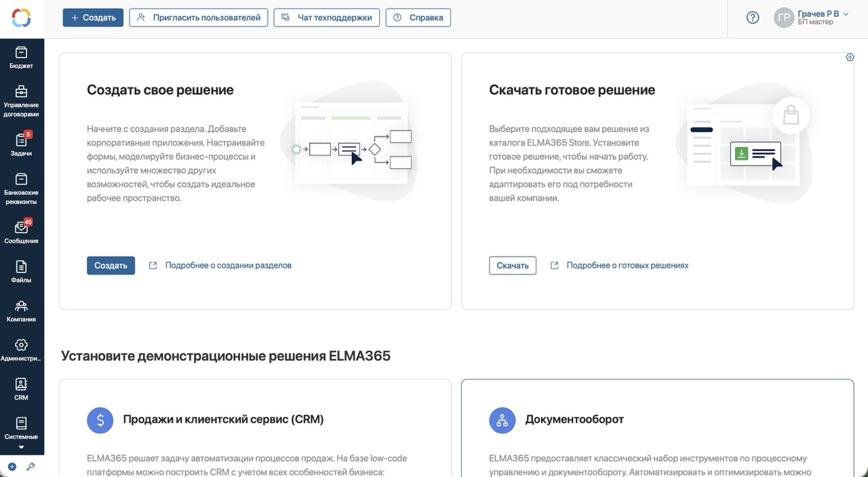Open Справка from top bar
868x477 pixels.
coord(418,18)
